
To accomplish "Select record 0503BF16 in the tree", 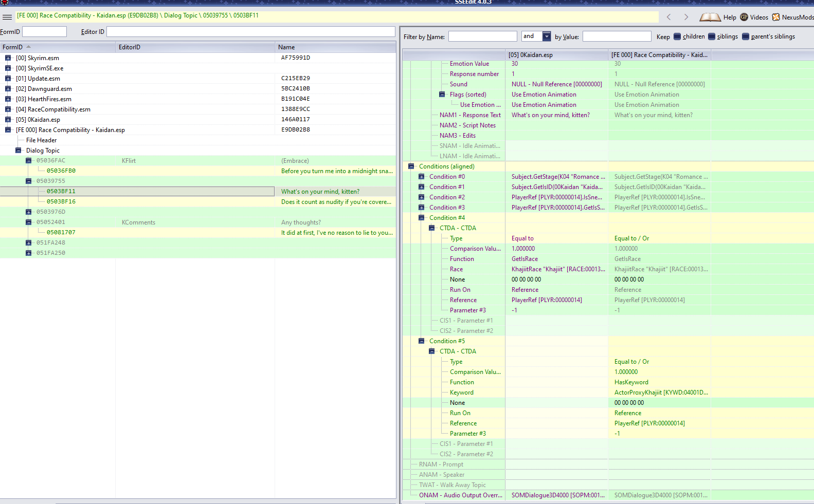I will tap(61, 202).
